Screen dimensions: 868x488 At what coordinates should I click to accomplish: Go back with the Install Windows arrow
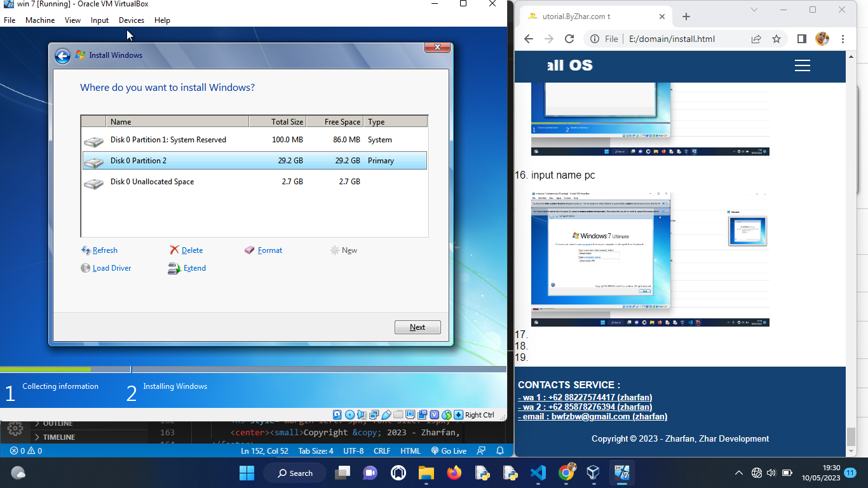62,56
